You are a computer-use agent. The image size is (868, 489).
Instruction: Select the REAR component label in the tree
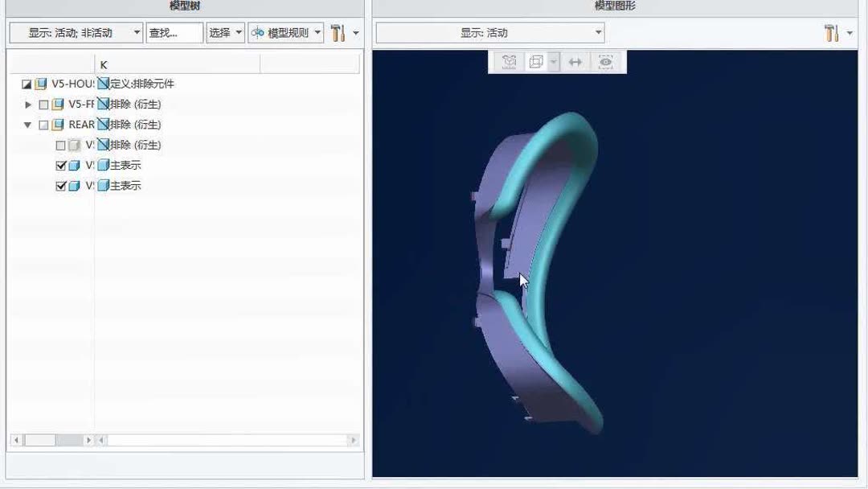(82, 125)
